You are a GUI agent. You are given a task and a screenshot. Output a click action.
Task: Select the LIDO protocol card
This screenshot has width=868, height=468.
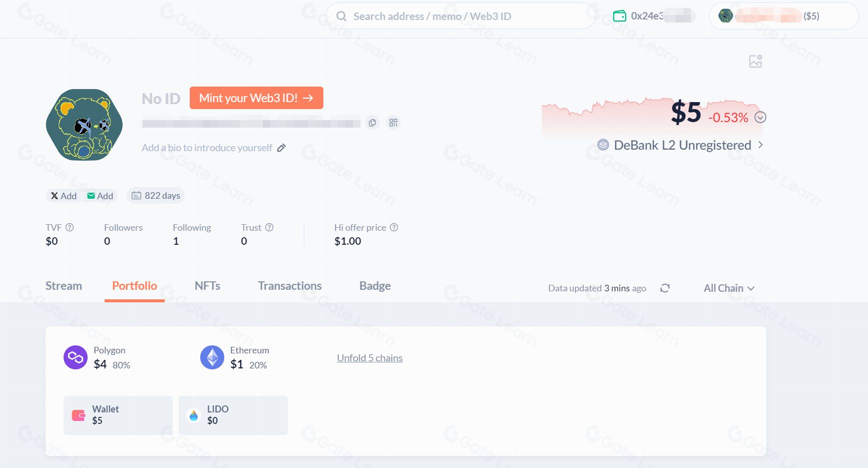[233, 415]
